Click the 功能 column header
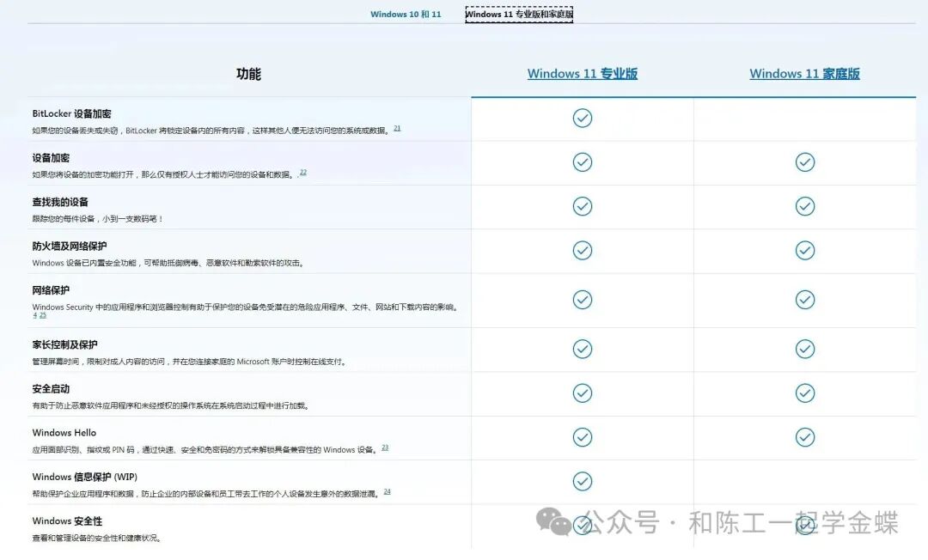This screenshot has height=560, width=928. 248,74
